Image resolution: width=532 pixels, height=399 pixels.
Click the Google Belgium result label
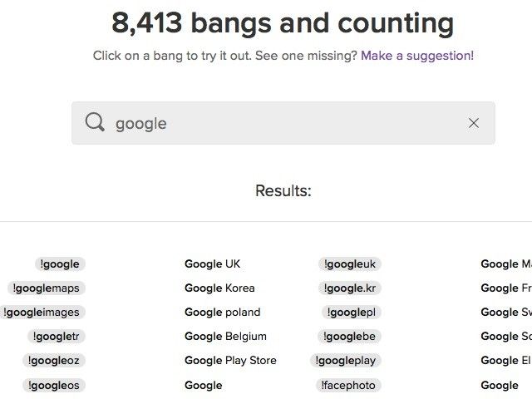[x=225, y=336]
